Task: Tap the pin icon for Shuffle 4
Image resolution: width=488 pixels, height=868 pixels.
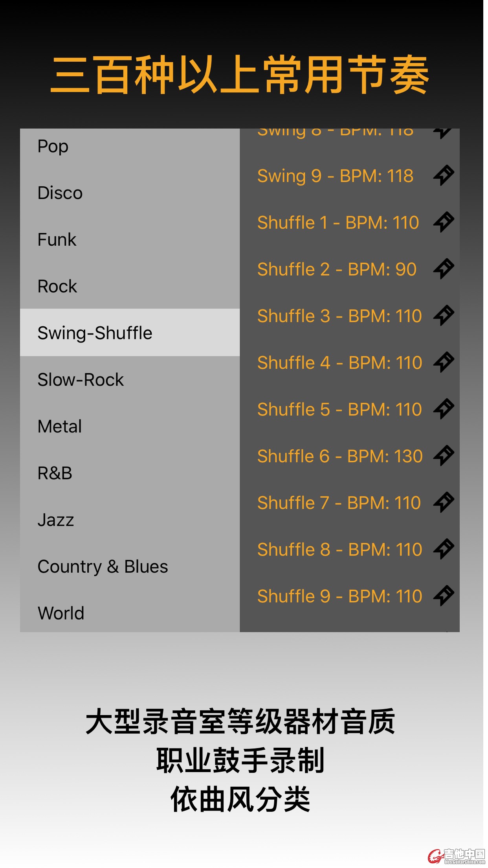Action: click(x=443, y=362)
